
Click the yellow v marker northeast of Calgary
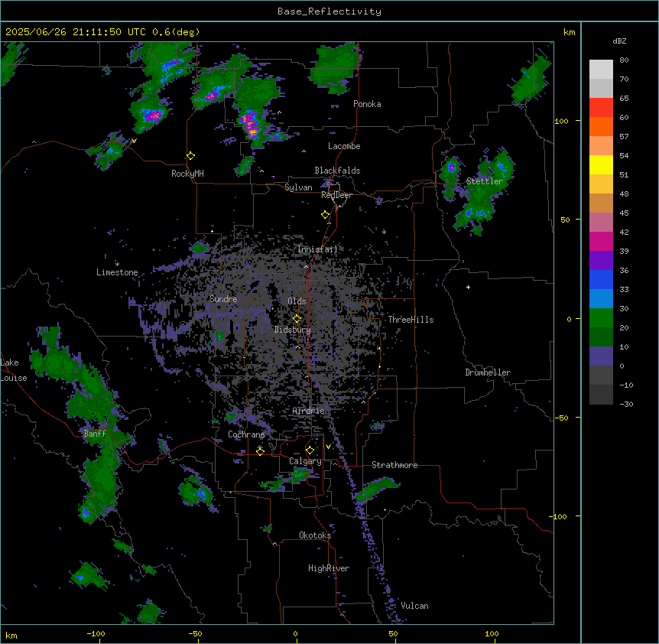[328, 447]
